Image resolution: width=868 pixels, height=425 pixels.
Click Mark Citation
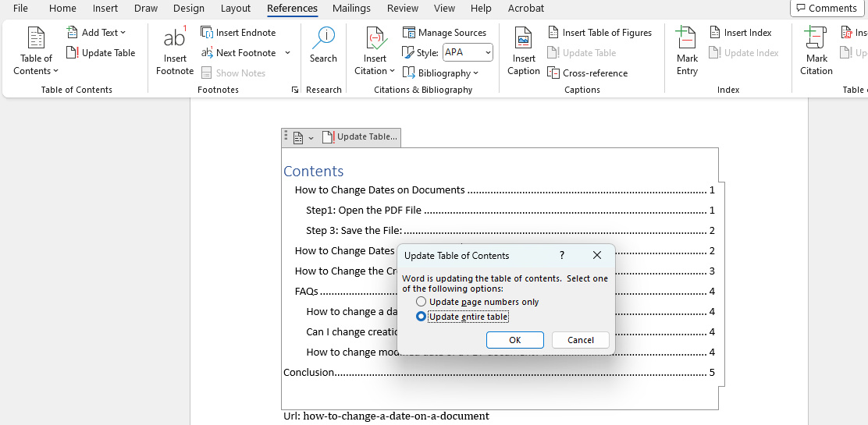pyautogui.click(x=816, y=51)
